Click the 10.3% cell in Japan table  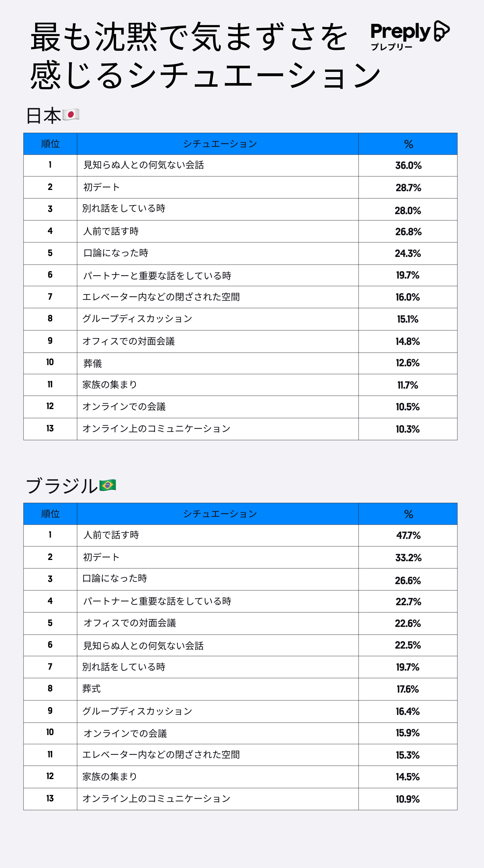(x=408, y=429)
